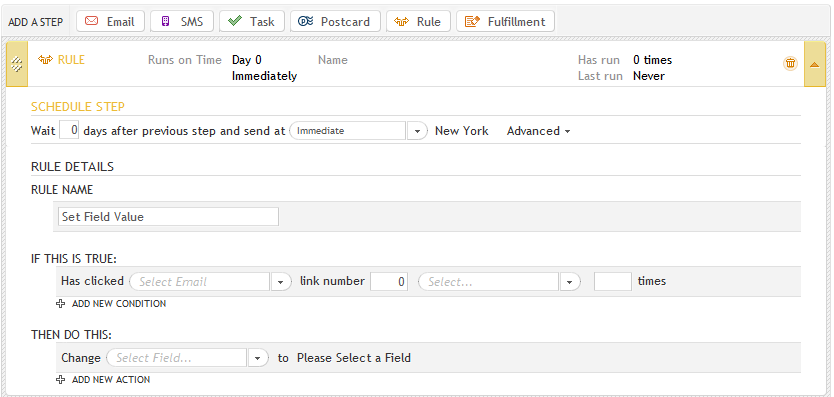Click the link number input field
This screenshot has width=834, height=397.
click(389, 282)
